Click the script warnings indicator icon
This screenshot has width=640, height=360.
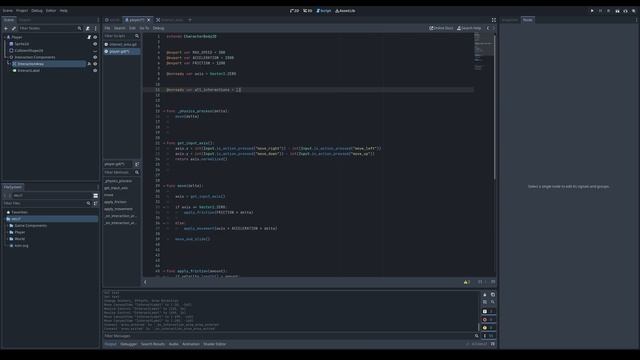click(x=467, y=282)
